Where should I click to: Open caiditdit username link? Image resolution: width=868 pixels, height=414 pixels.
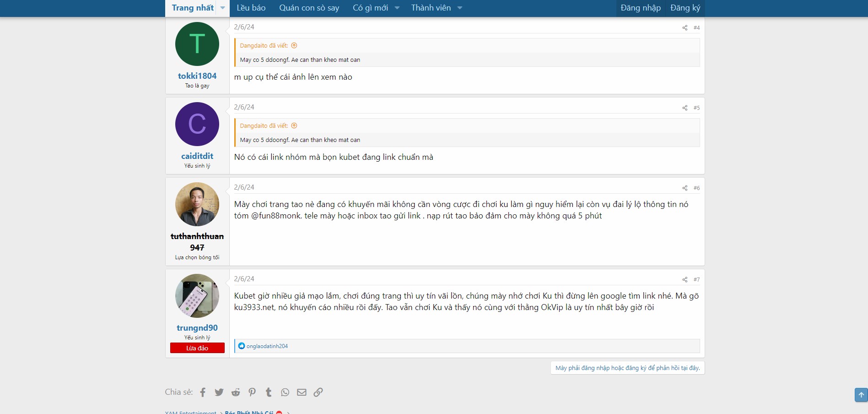197,156
